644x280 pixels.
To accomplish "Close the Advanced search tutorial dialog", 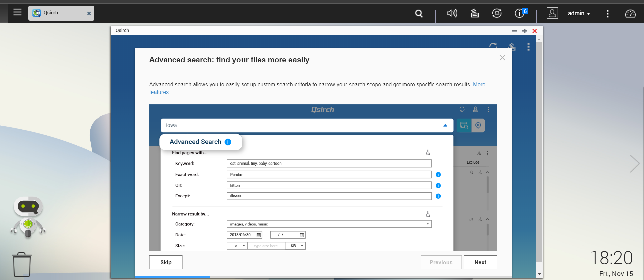I will tap(502, 58).
